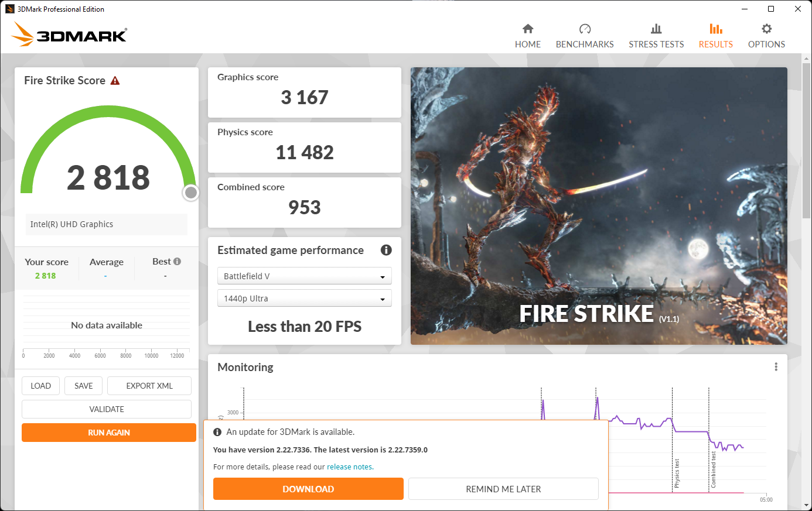The height and width of the screenshot is (511, 812).
Task: Click the Fire Strike preview image
Action: (599, 206)
